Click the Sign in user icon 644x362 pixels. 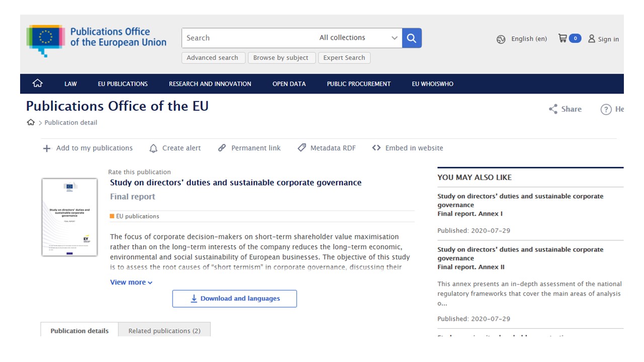tap(592, 39)
